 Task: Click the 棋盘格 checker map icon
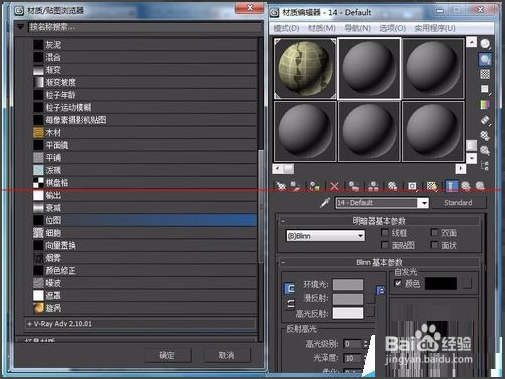click(38, 183)
